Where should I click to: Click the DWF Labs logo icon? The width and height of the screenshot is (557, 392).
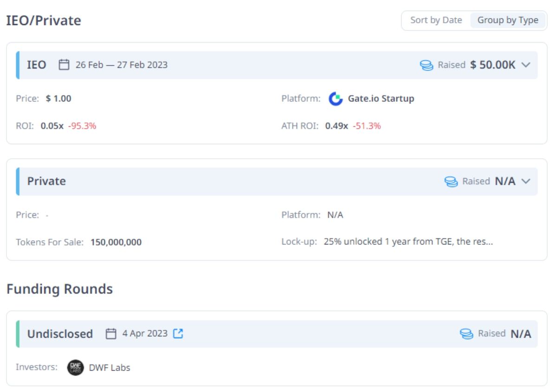[75, 367]
